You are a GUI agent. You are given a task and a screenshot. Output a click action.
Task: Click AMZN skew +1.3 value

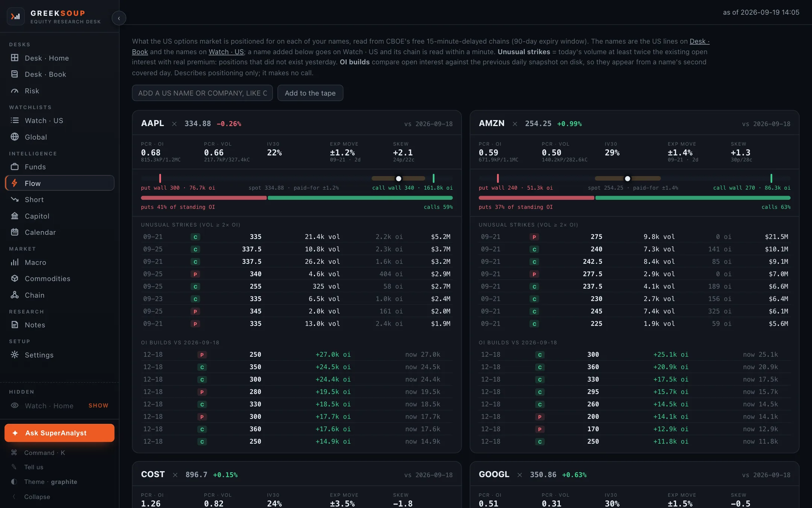pos(741,153)
